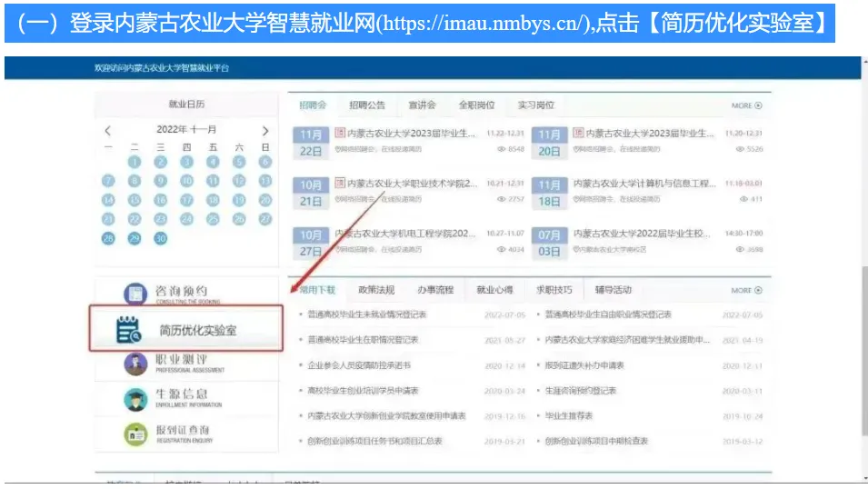Screen dimensions: 868x489
Task: Open the 求职技巧 tab
Action: [x=554, y=290]
